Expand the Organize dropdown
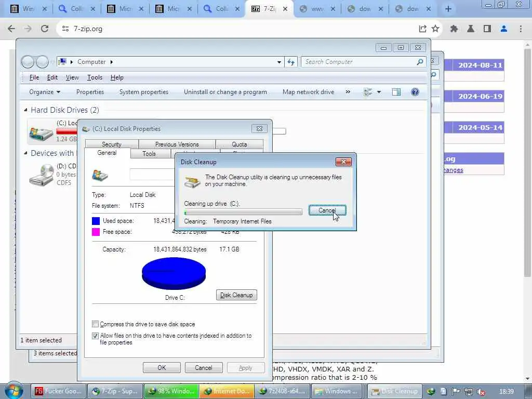This screenshot has width=532, height=399. click(x=45, y=92)
